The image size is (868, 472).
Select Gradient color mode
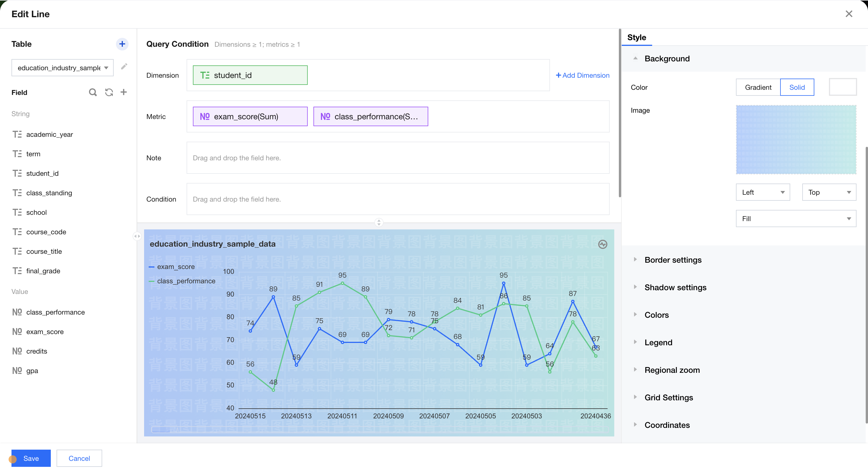758,87
